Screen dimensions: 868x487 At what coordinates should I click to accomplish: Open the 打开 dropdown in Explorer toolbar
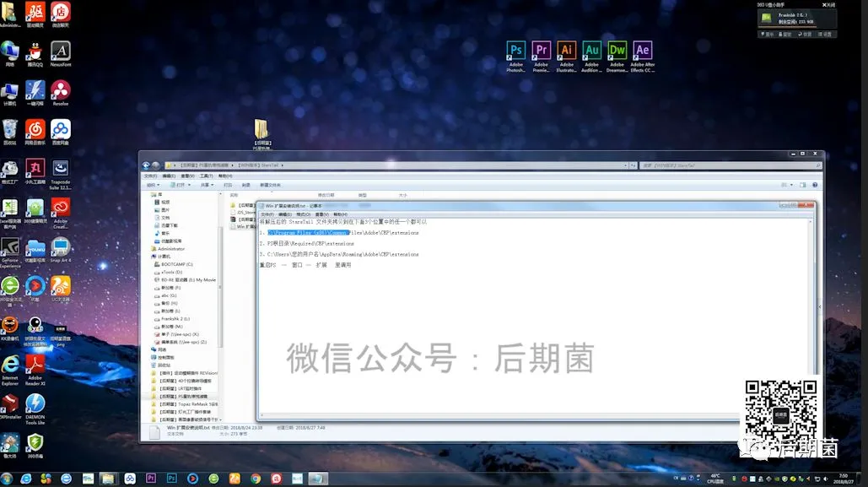pyautogui.click(x=181, y=185)
